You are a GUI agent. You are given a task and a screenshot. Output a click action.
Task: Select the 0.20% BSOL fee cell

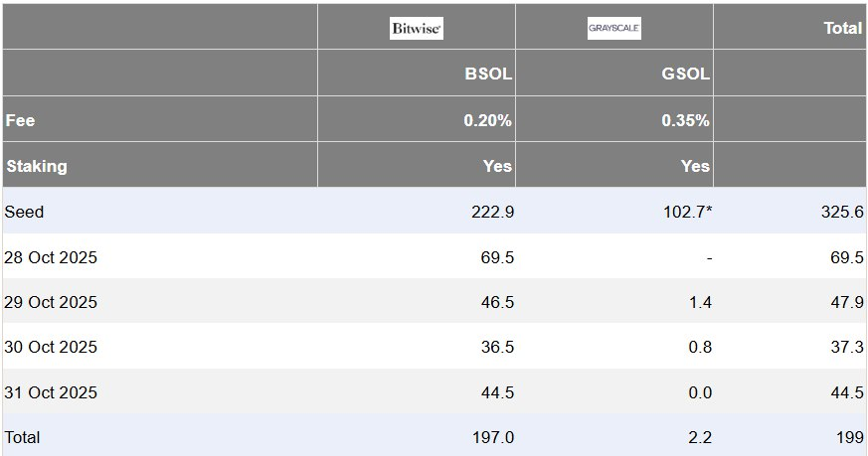(x=487, y=120)
